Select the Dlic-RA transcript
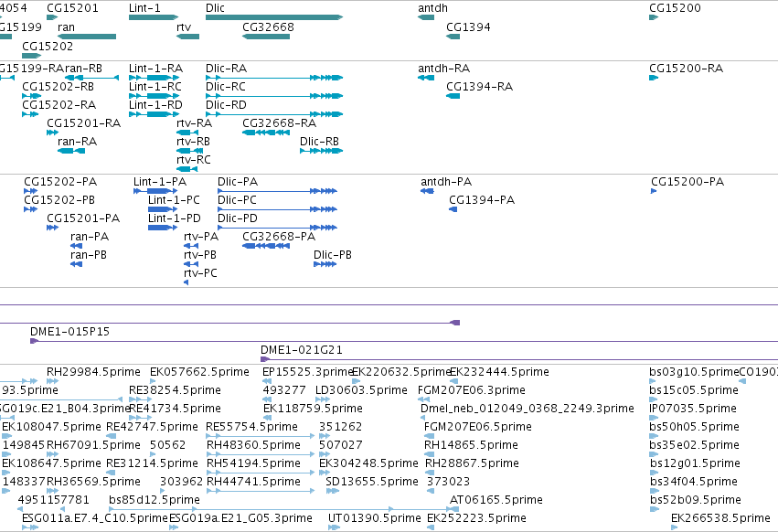Screen dimensions: 778x532 [x=274, y=78]
